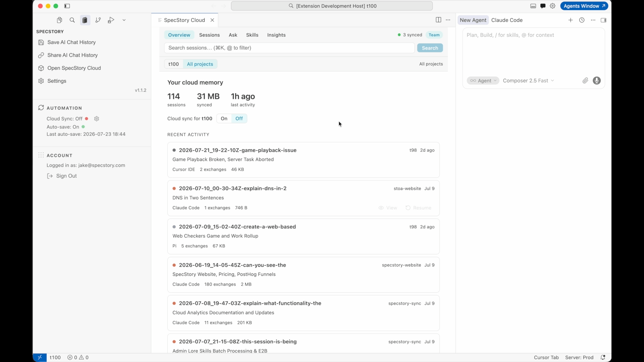Screen dimensions: 644x362
Task: Click Share AI Chat History
Action: tap(72, 55)
